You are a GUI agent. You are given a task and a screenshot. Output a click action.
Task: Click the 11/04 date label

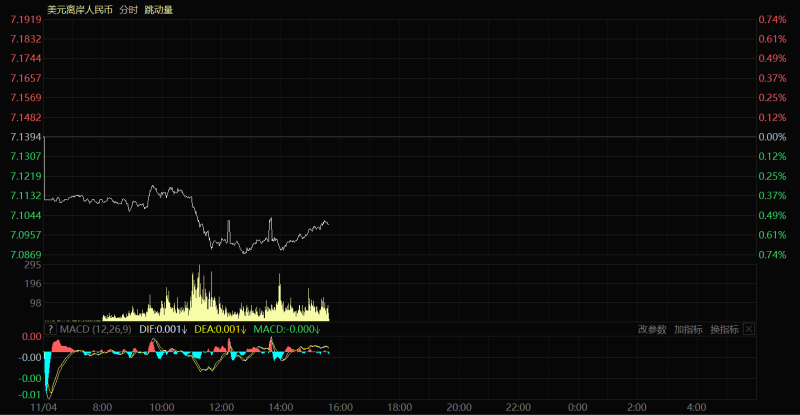(43, 407)
